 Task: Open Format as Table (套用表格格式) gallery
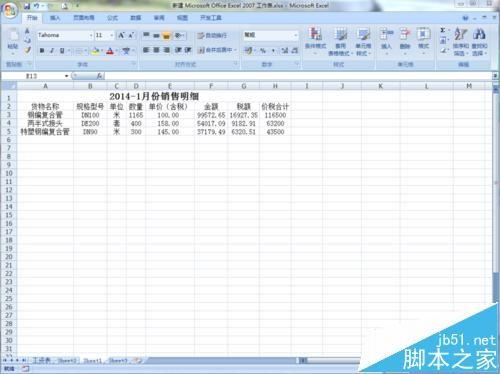pos(340,41)
